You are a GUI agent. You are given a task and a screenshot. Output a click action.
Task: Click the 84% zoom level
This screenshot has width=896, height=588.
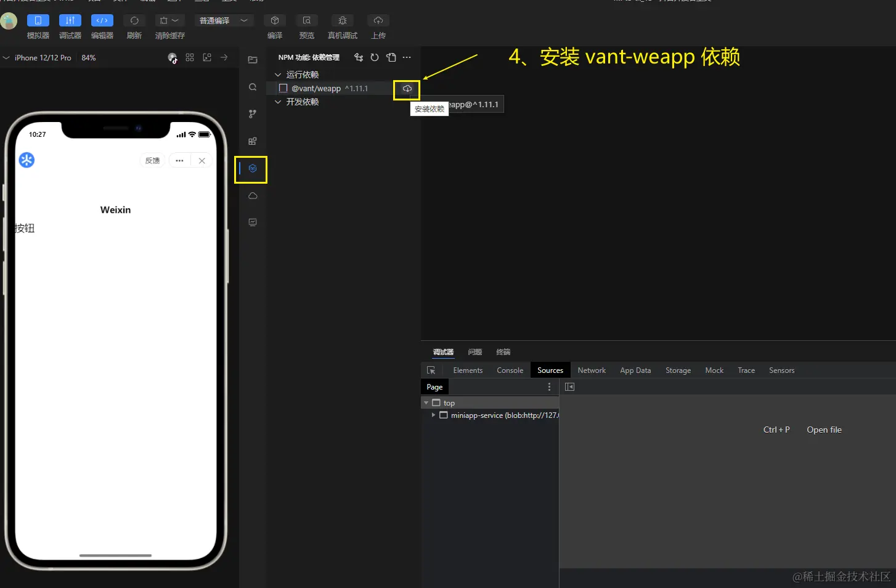tap(89, 57)
